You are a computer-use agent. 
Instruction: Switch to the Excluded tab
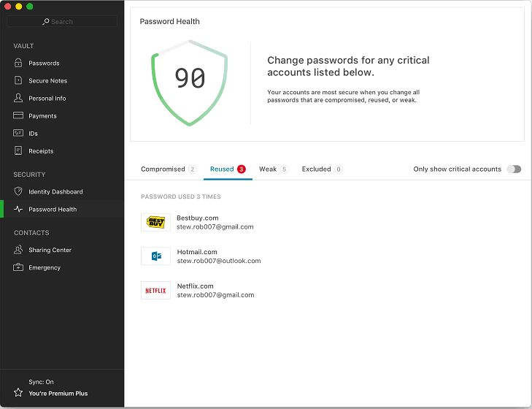point(322,169)
